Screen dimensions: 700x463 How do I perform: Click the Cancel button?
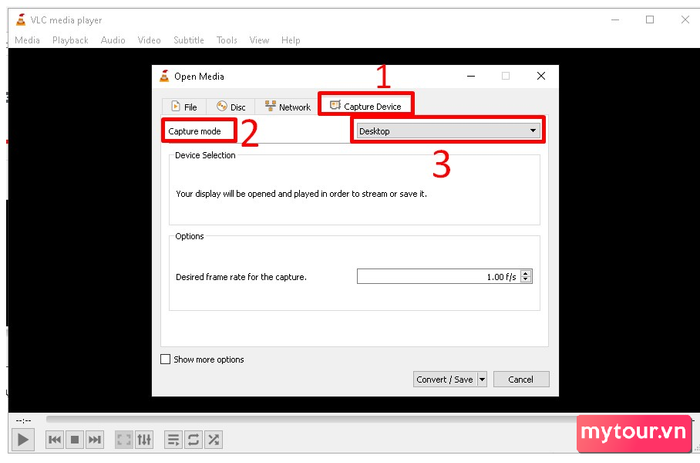[x=520, y=379]
